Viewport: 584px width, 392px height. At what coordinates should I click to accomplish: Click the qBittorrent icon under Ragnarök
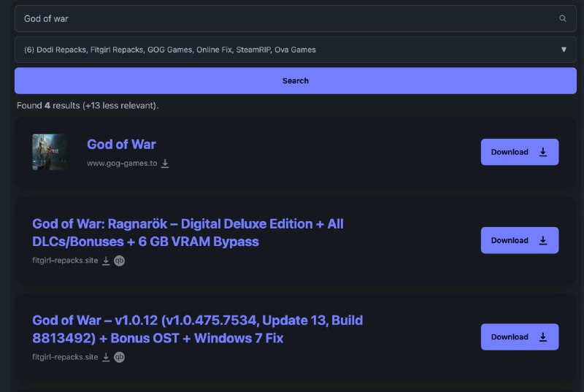(x=119, y=261)
